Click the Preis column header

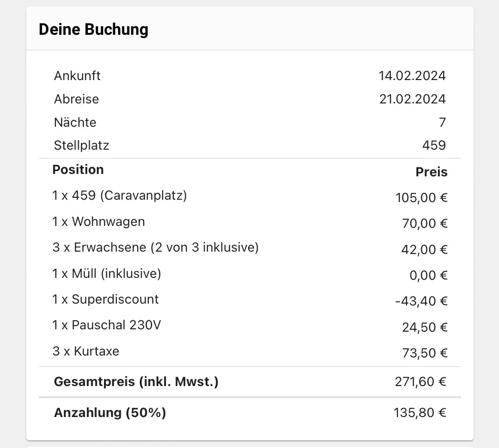[431, 172]
